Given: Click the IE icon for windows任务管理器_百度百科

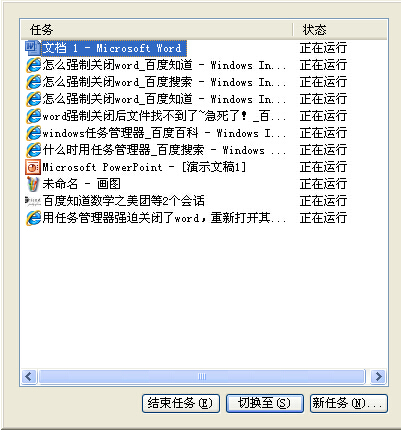Looking at the screenshot, I should point(33,133).
